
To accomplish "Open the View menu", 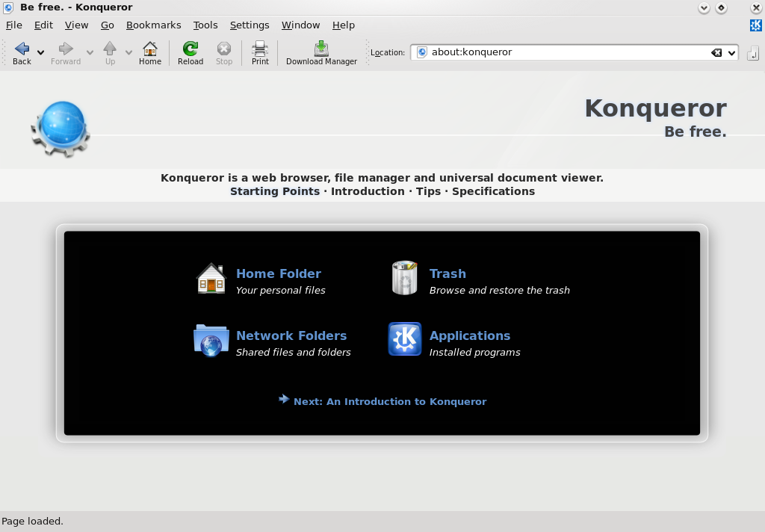I will 77,25.
